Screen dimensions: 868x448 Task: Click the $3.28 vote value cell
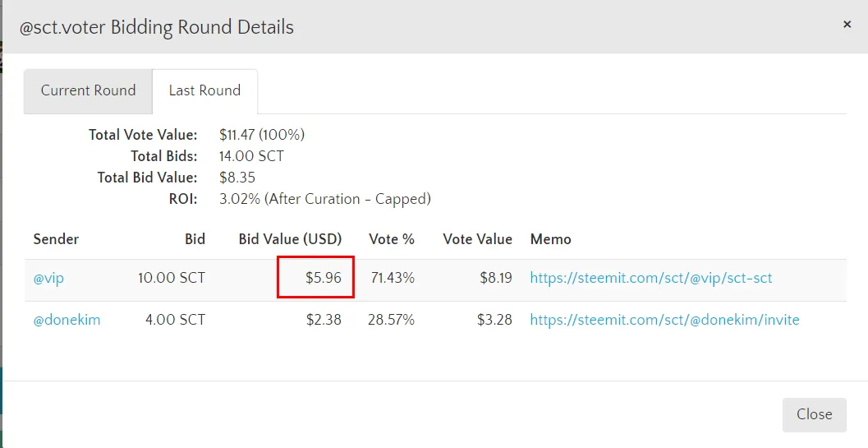pyautogui.click(x=494, y=320)
